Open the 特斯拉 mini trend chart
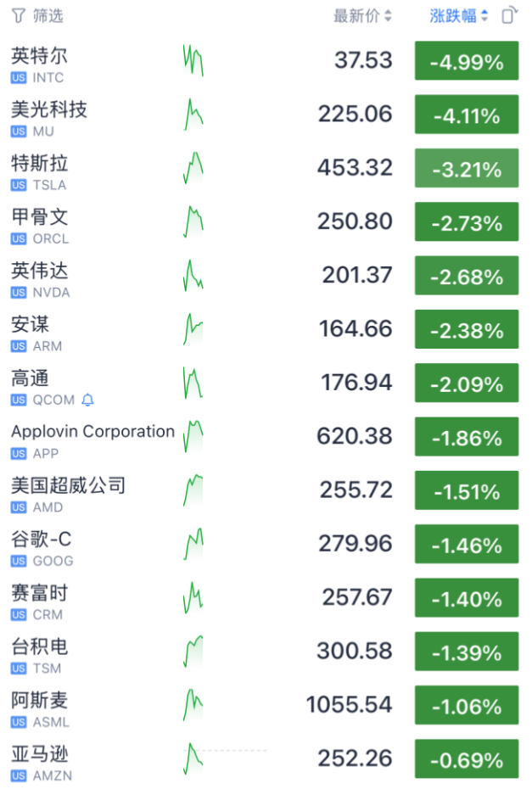 click(x=193, y=168)
